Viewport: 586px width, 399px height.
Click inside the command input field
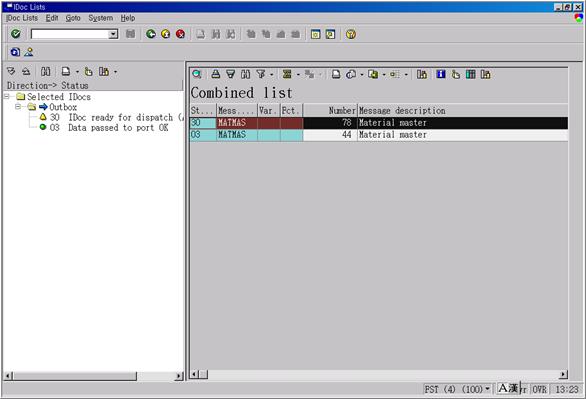point(70,34)
